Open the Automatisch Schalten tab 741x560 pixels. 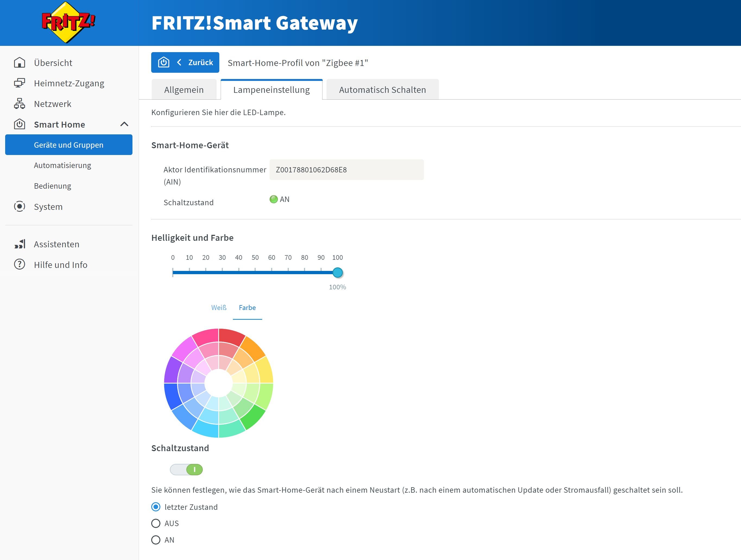[382, 89]
